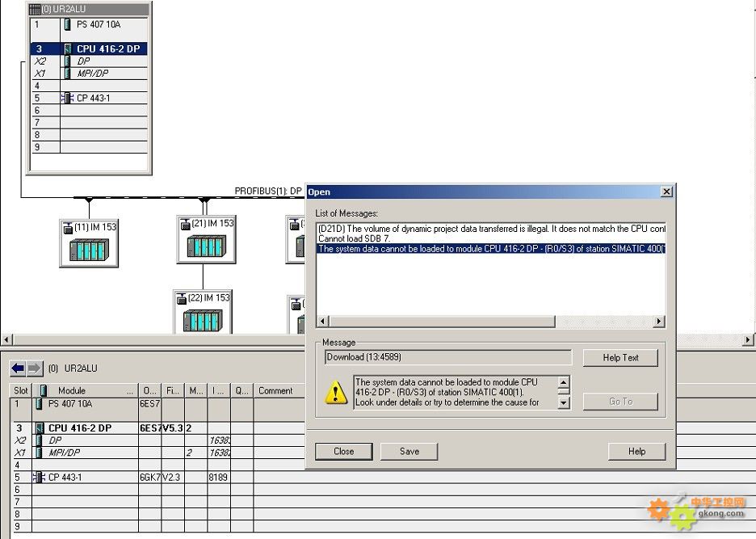The width and height of the screenshot is (756, 539).
Task: Click the MPI/DP interface icon in rack X1
Action: point(68,74)
